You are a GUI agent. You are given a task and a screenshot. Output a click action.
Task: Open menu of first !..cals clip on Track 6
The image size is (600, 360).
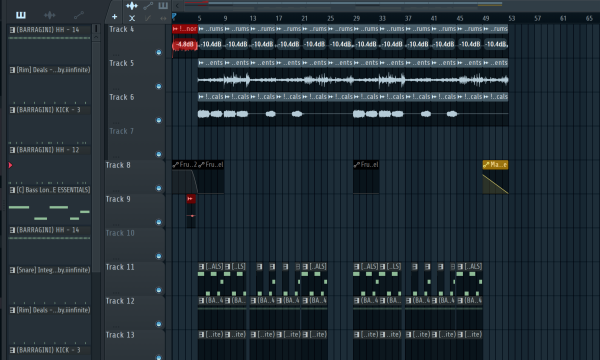click(x=201, y=97)
